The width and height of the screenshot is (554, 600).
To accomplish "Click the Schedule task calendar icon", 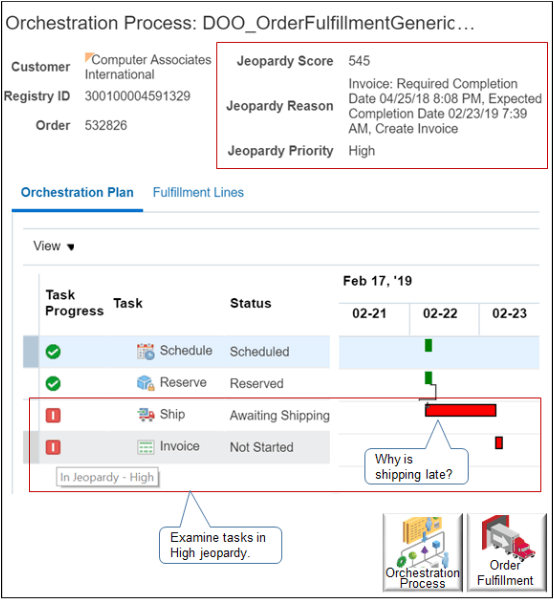I will pos(145,351).
